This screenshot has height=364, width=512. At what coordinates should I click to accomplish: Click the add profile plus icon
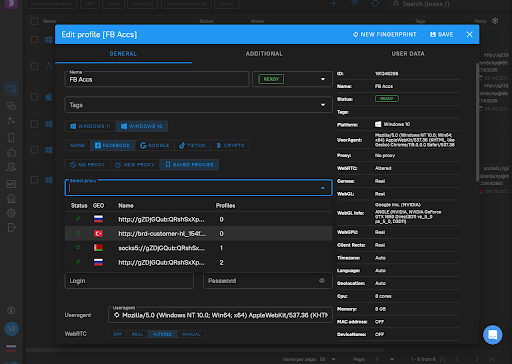point(333,4)
